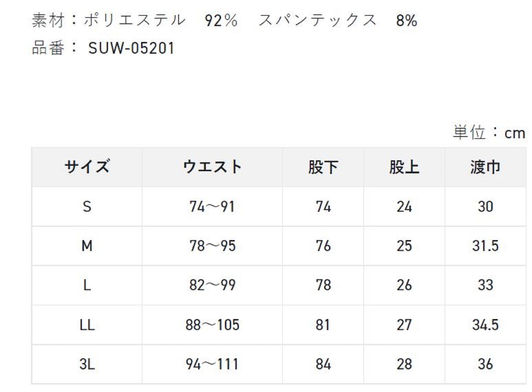Click the 単位：cm unit label

(489, 133)
